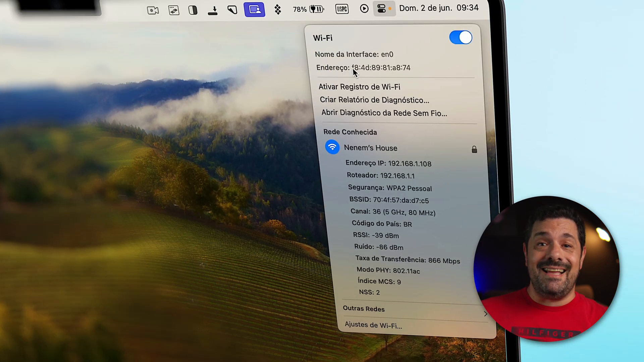This screenshot has height=362, width=644.
Task: Expand Outras Redes network list
Action: click(485, 314)
